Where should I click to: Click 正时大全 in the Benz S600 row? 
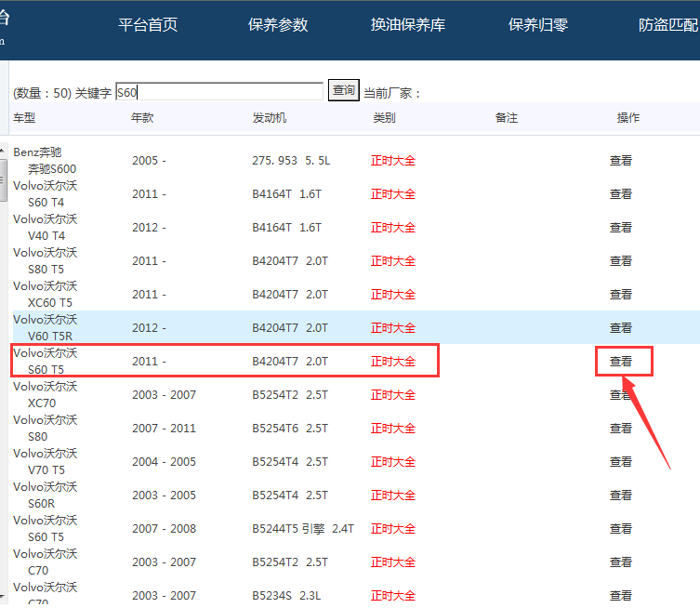[393, 160]
